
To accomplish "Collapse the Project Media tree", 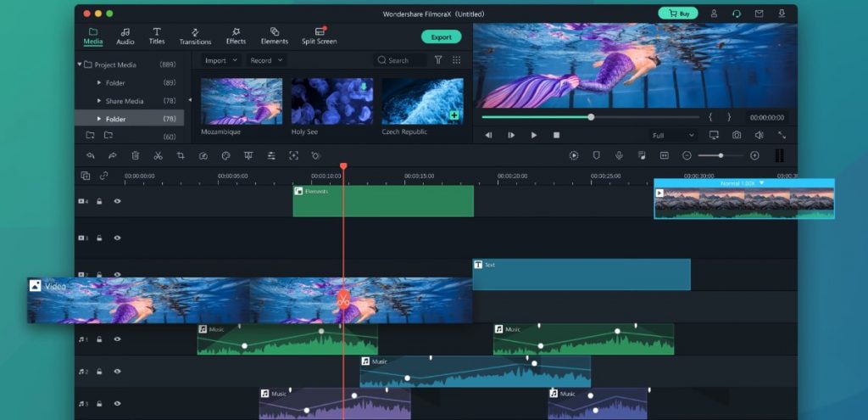I will tap(80, 64).
